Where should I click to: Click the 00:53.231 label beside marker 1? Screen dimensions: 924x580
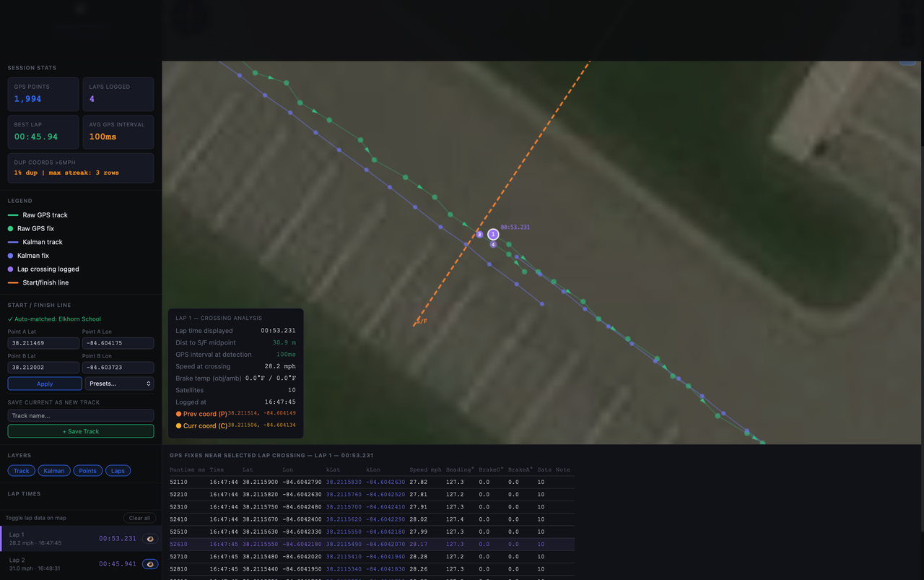click(515, 227)
